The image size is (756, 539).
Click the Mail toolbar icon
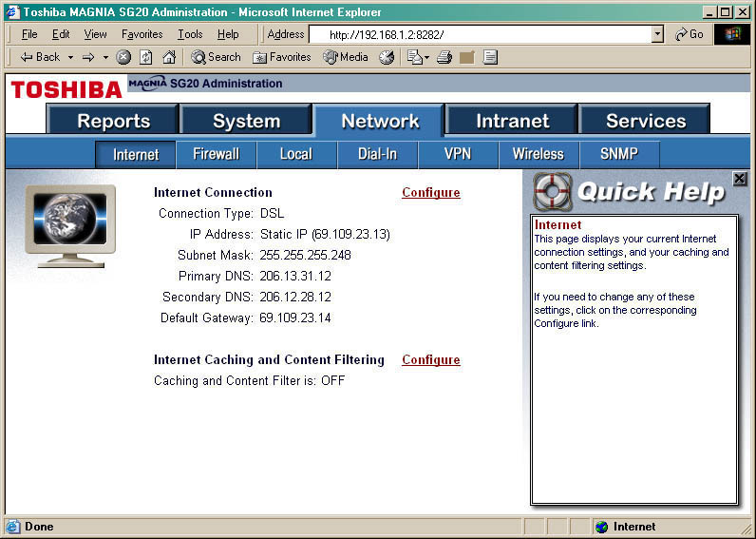[x=414, y=57]
